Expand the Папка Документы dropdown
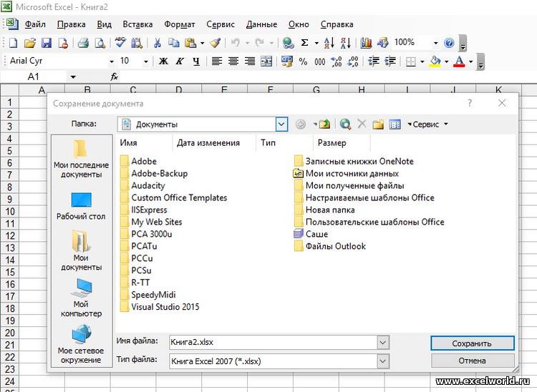This screenshot has height=392, width=537. coord(281,124)
